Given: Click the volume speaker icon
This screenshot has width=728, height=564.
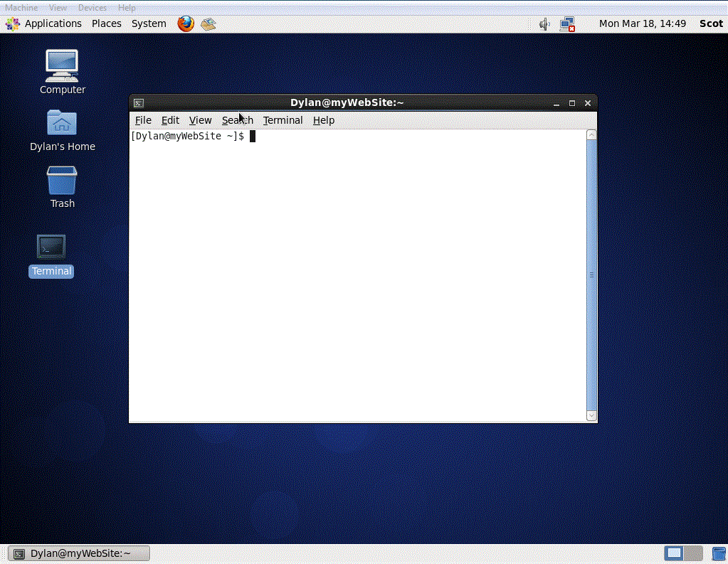Looking at the screenshot, I should (543, 23).
